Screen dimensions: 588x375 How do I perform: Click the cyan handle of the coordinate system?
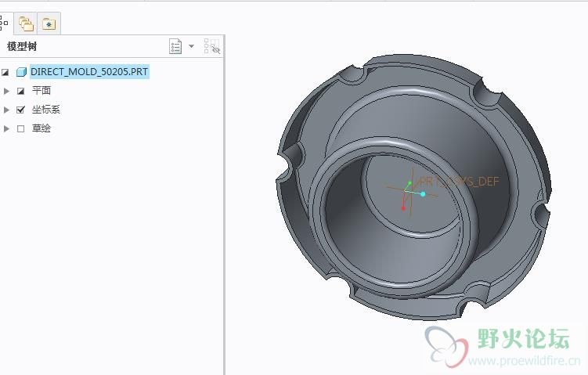pos(423,194)
